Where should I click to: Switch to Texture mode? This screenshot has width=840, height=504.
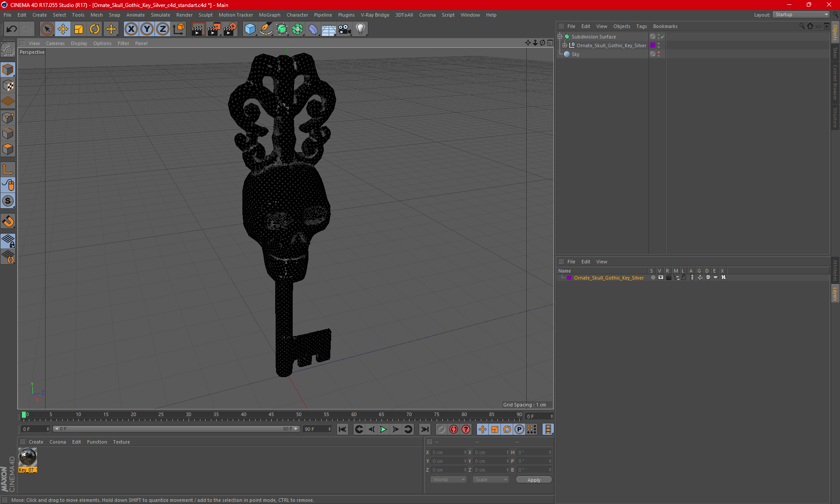8,85
